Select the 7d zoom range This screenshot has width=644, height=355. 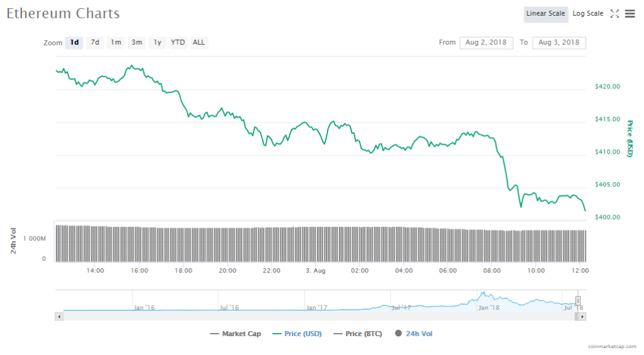(x=95, y=43)
